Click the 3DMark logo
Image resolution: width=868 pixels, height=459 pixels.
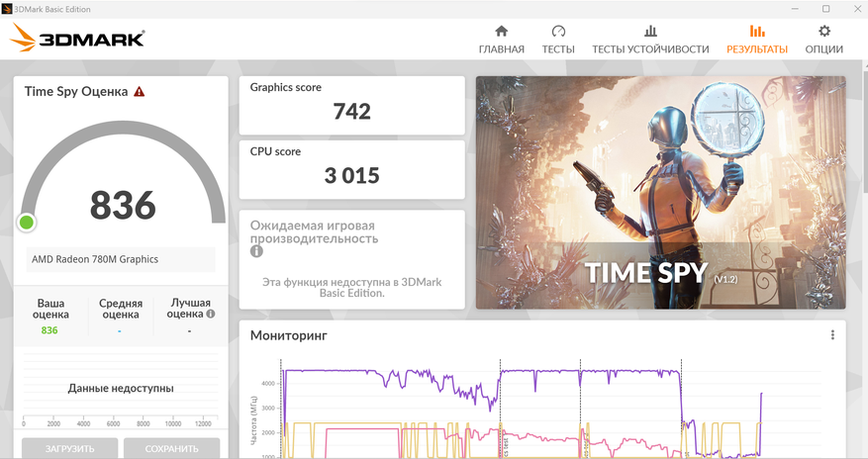77,38
